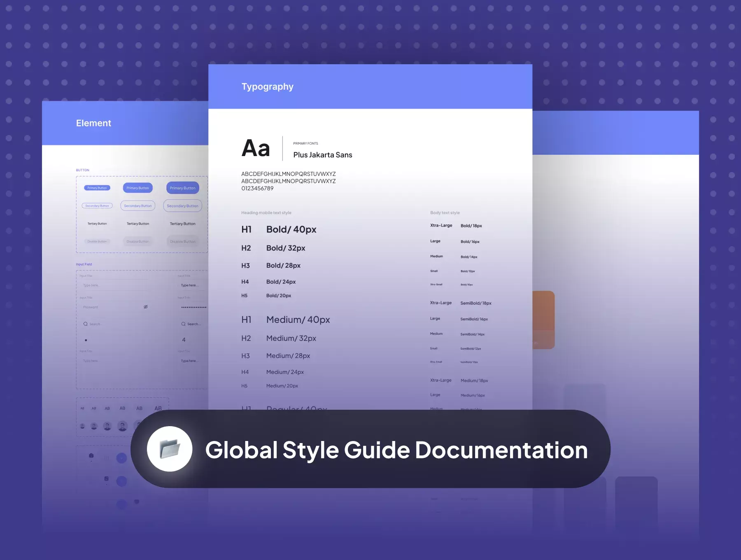Click the crossed-eye icon in the Password field
741x560 pixels.
tap(146, 307)
